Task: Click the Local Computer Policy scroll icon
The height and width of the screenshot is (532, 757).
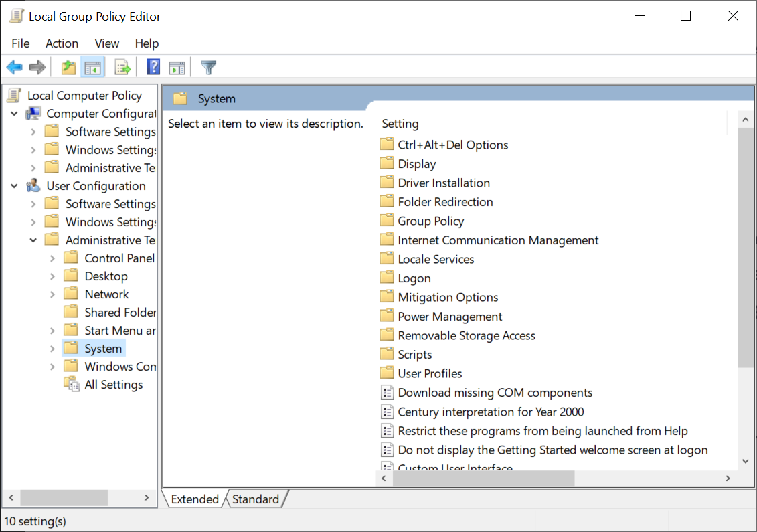Action: click(15, 95)
